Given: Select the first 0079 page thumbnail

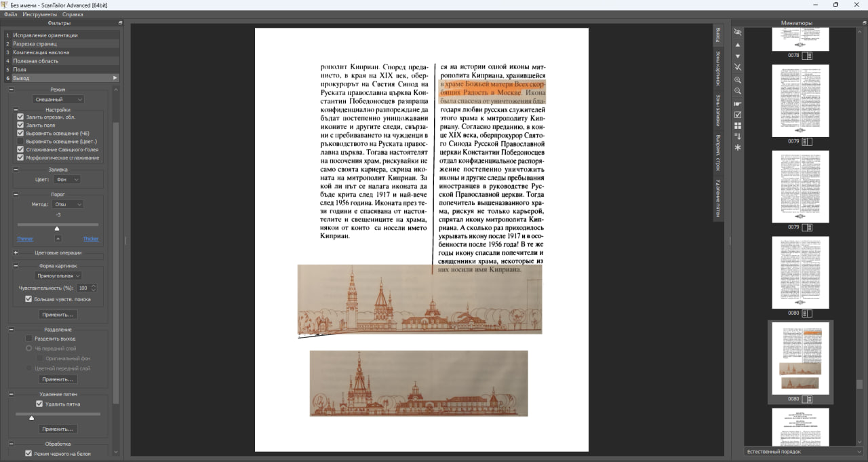Looking at the screenshot, I should [x=800, y=100].
